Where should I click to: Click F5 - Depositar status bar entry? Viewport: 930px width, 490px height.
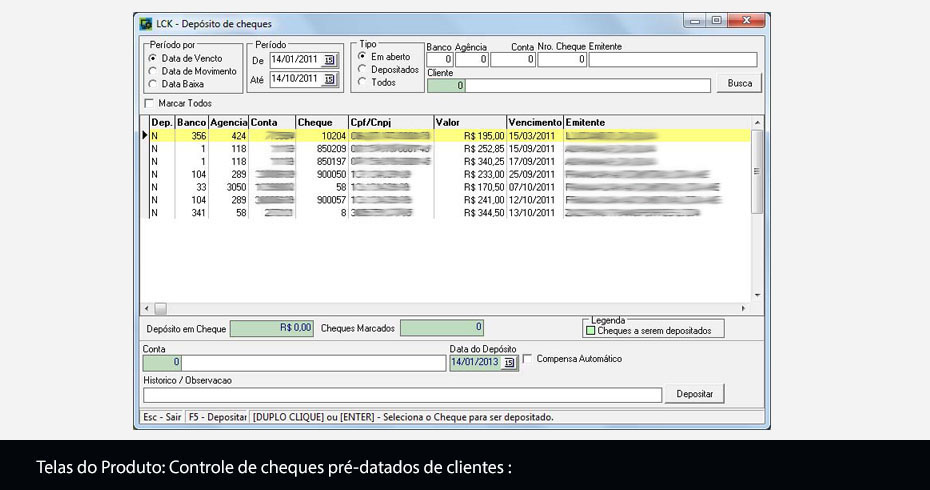[217, 417]
